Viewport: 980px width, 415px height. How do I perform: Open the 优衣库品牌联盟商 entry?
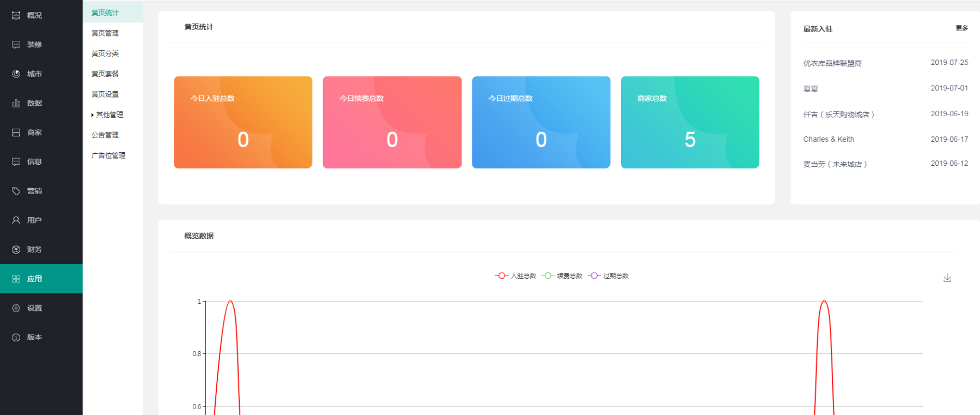pos(832,63)
